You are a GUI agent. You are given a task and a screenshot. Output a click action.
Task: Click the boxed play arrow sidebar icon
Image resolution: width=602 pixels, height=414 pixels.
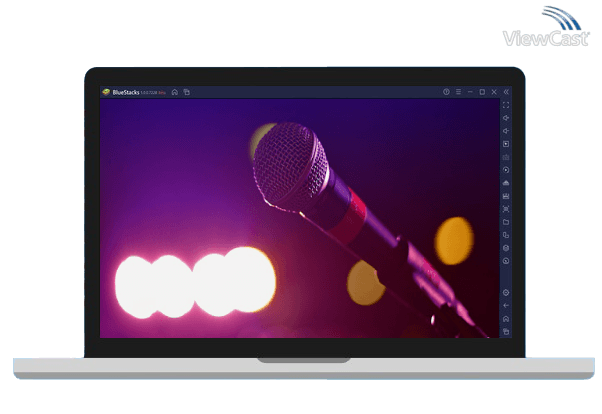[506, 144]
